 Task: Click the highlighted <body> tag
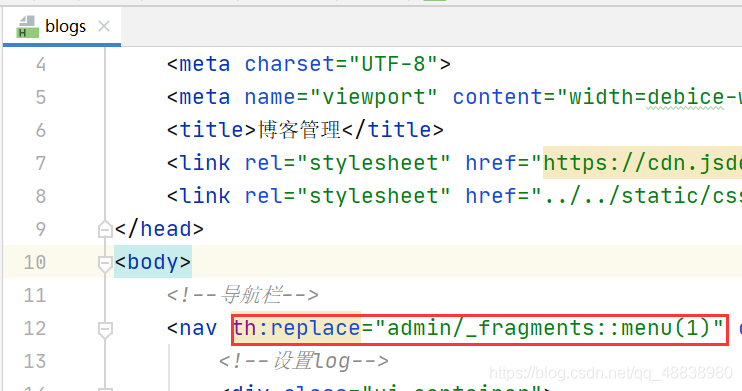153,262
